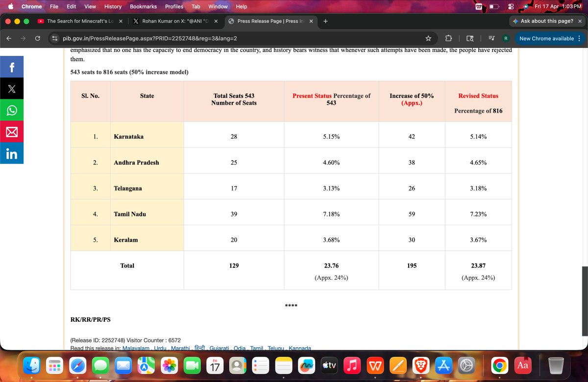Open Mail from the Dock
This screenshot has height=382, width=588.
pyautogui.click(x=123, y=365)
